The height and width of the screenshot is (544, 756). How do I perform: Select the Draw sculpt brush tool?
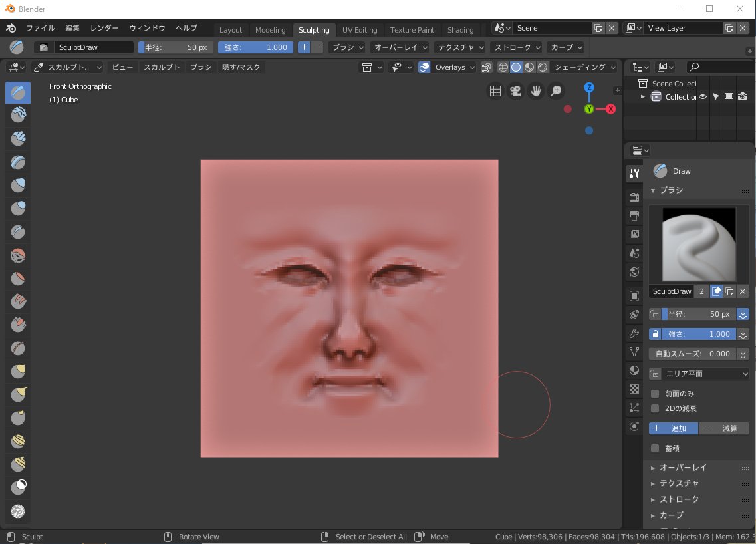pos(18,92)
